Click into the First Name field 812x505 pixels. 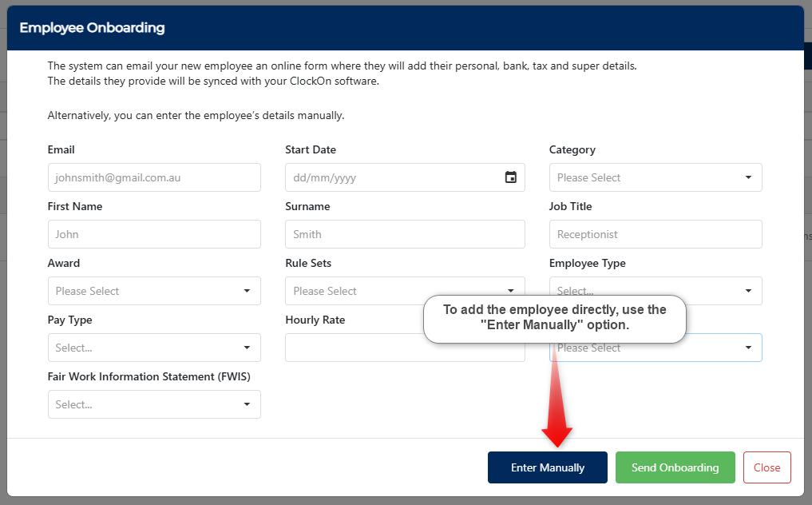(153, 234)
